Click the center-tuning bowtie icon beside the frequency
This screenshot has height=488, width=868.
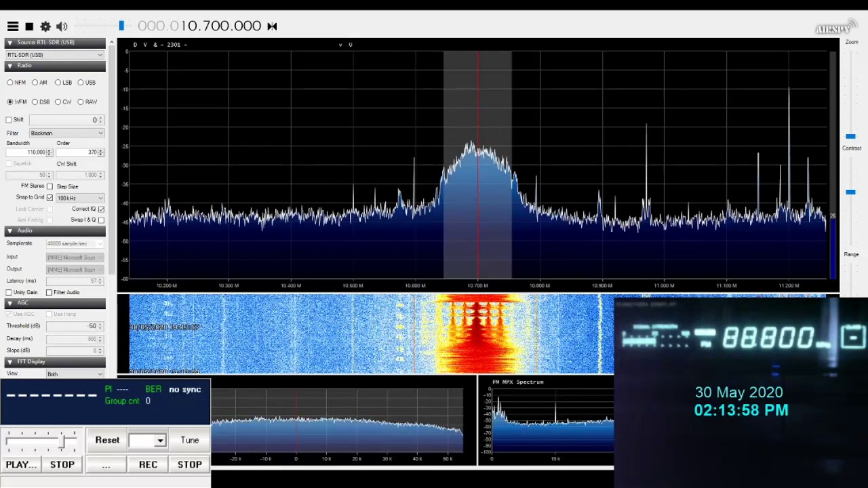272,26
